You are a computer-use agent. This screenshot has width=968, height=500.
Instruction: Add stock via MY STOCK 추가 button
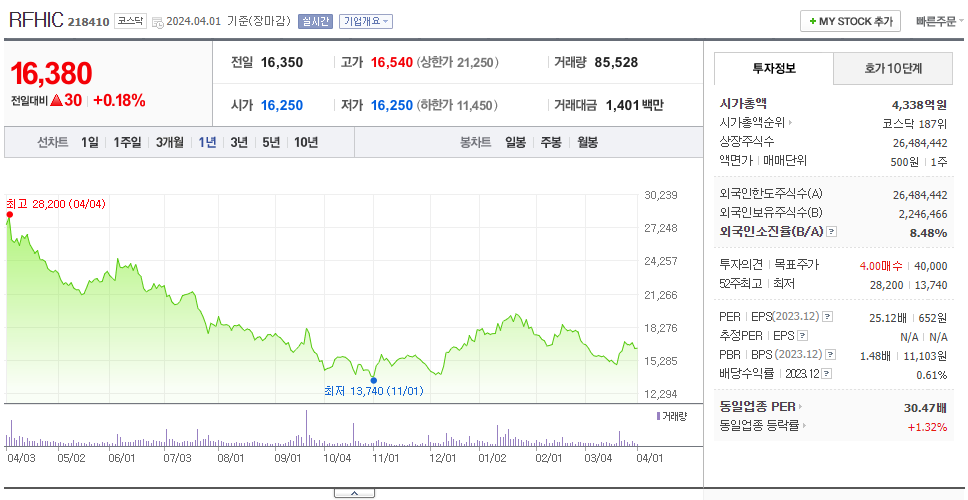click(851, 21)
